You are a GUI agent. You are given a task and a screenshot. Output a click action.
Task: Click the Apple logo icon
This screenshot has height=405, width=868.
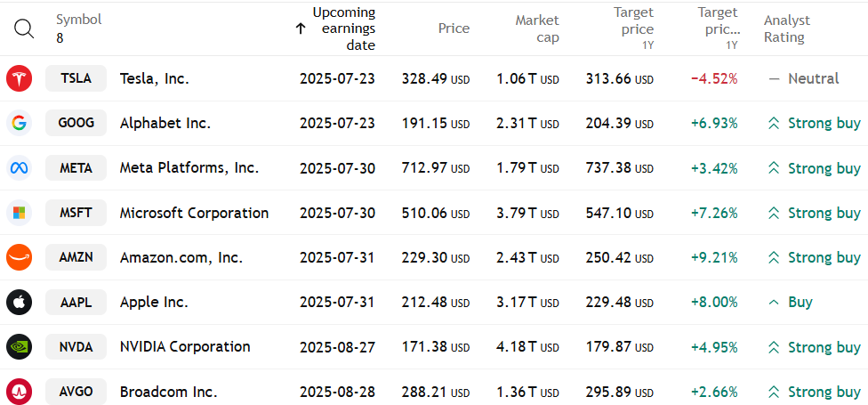19,303
